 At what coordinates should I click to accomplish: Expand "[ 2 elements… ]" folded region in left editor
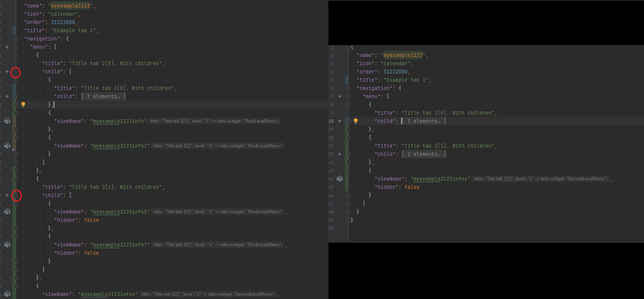(103, 96)
